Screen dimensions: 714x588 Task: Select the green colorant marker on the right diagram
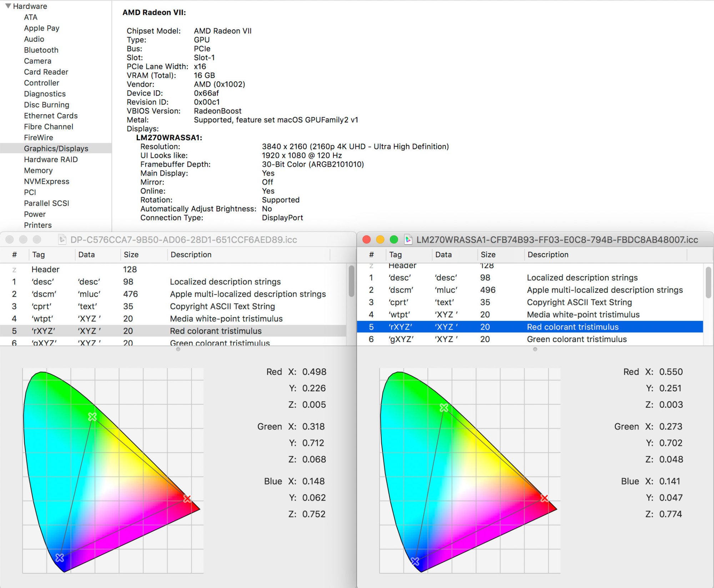(x=444, y=407)
